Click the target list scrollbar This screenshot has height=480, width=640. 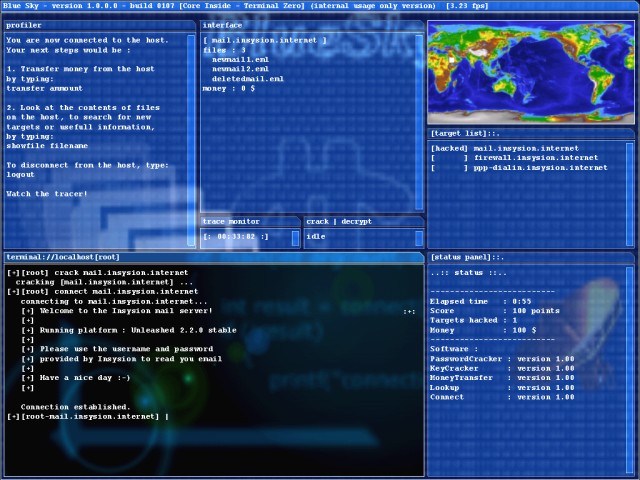pos(629,194)
